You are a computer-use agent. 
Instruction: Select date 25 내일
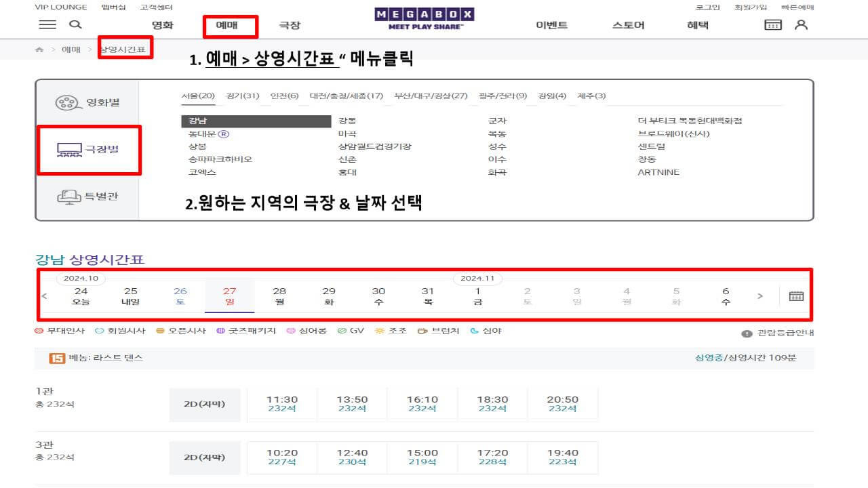point(130,296)
